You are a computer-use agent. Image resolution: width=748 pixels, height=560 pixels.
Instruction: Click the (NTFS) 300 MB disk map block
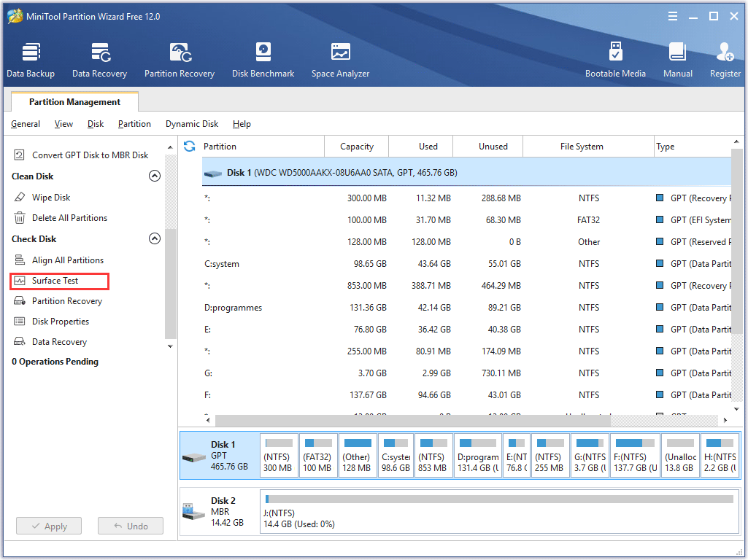click(x=279, y=456)
